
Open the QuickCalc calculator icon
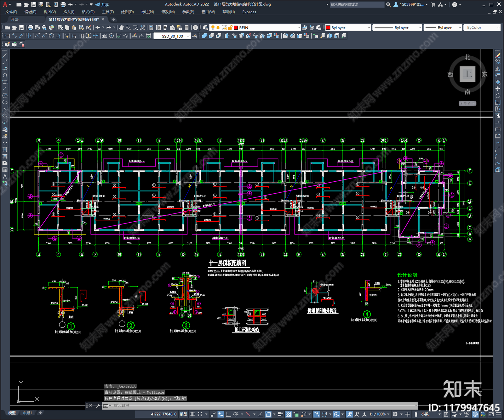click(x=186, y=28)
